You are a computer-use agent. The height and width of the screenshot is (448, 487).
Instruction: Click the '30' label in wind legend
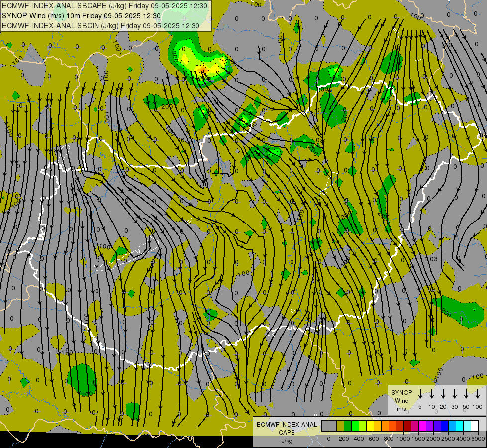coord(455,407)
